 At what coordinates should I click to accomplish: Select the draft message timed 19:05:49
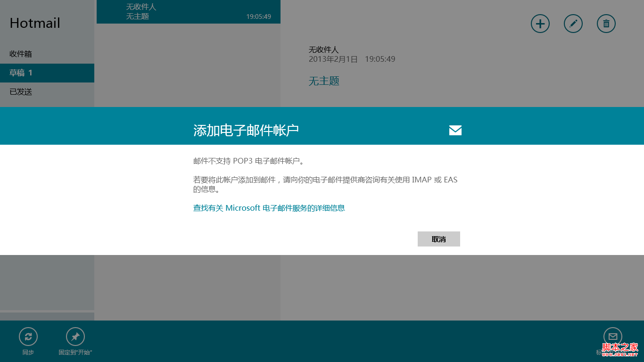pos(189,12)
